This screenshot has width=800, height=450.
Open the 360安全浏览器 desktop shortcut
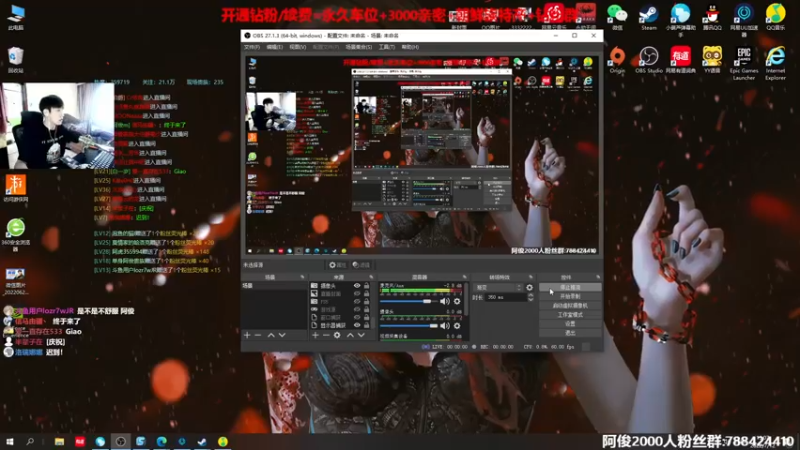coord(16,235)
